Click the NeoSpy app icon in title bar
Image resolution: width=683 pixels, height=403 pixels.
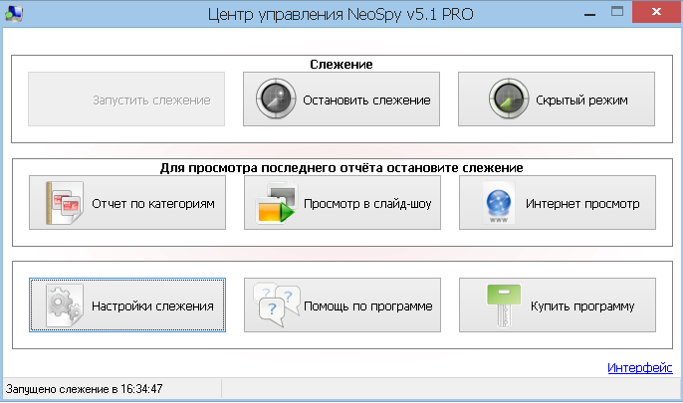[14, 14]
